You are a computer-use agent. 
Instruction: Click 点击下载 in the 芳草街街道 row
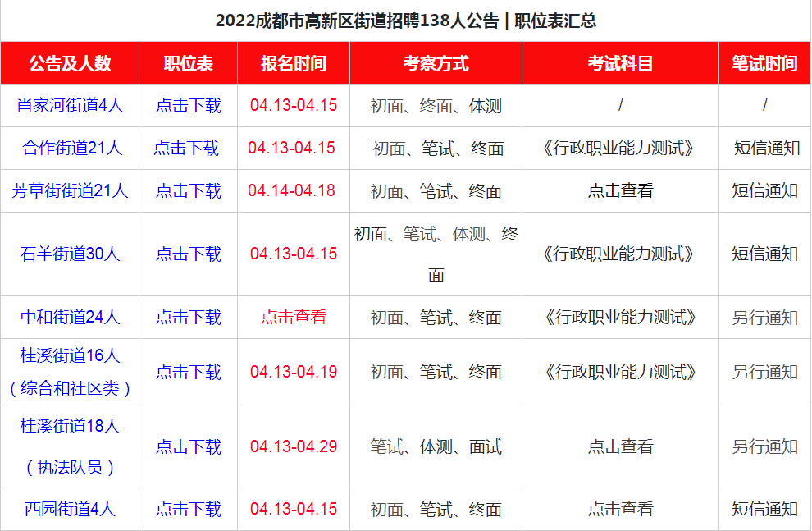click(x=189, y=190)
